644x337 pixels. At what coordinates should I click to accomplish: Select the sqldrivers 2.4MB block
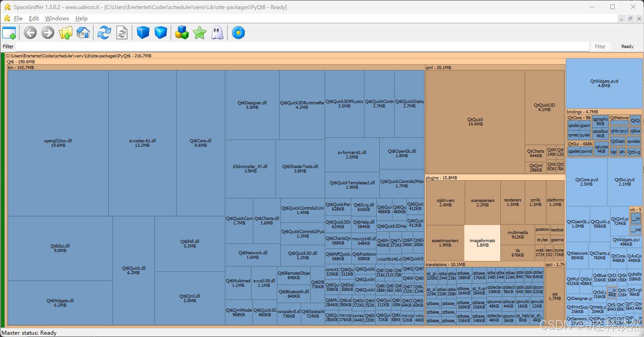point(445,202)
